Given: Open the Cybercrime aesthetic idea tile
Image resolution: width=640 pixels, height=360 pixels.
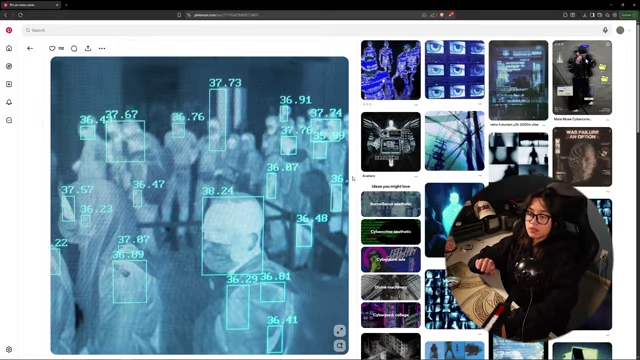Looking at the screenshot, I should click(391, 231).
